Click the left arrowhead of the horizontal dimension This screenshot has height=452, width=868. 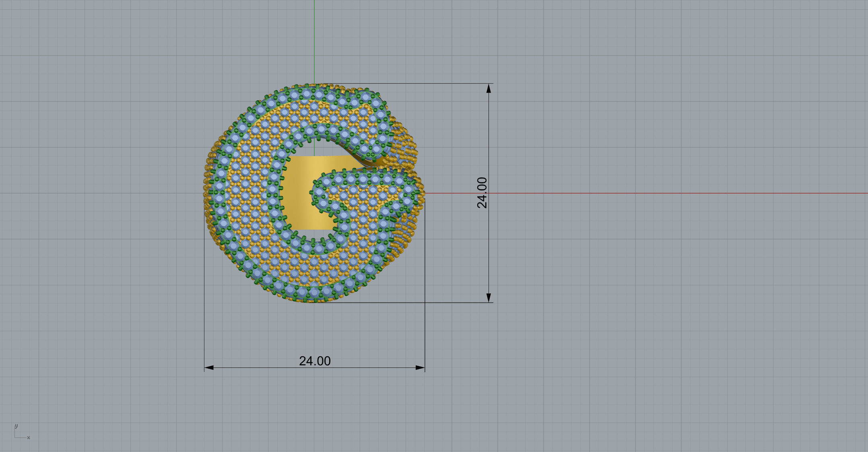[x=209, y=367]
